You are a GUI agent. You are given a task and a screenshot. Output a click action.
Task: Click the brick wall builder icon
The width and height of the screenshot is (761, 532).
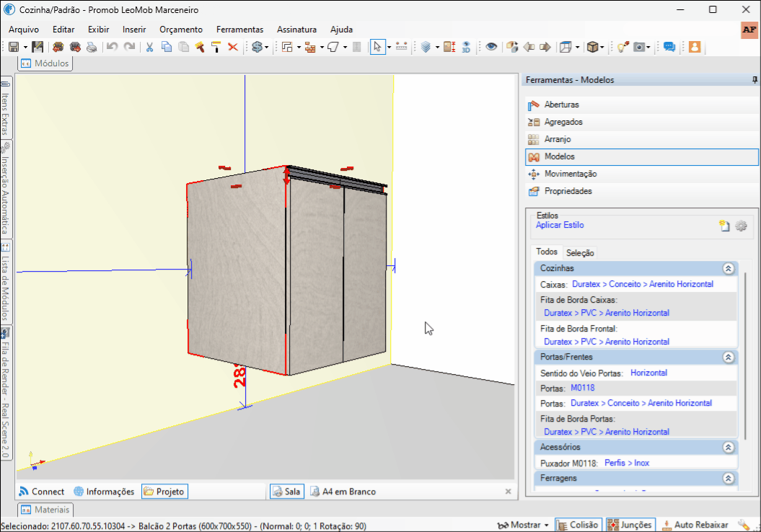click(310, 47)
